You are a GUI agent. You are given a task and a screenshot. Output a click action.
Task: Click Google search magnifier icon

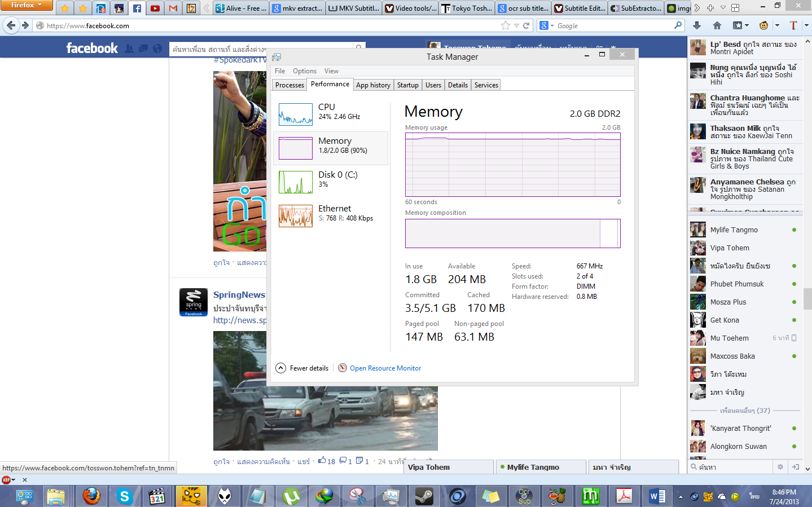678,25
